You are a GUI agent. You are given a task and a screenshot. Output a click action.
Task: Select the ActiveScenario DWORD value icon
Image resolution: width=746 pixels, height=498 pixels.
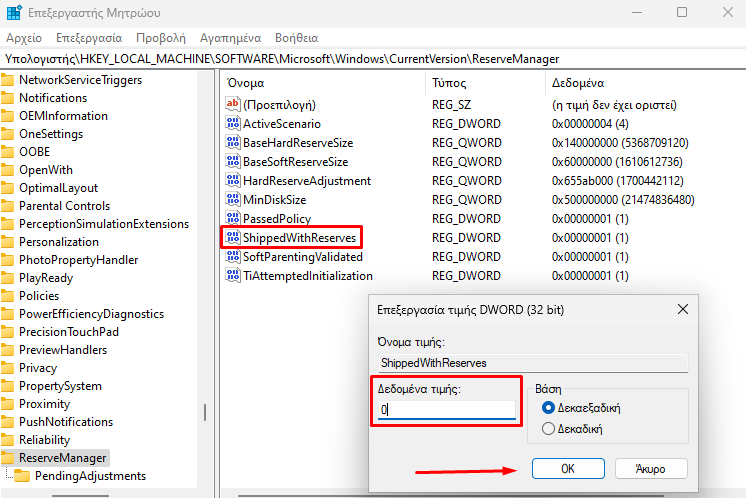(233, 123)
